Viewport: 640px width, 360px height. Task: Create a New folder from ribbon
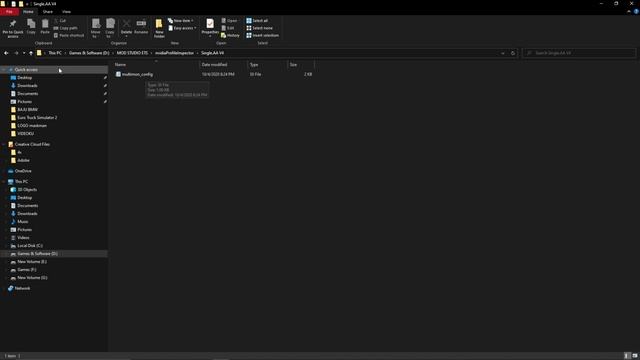[159, 28]
